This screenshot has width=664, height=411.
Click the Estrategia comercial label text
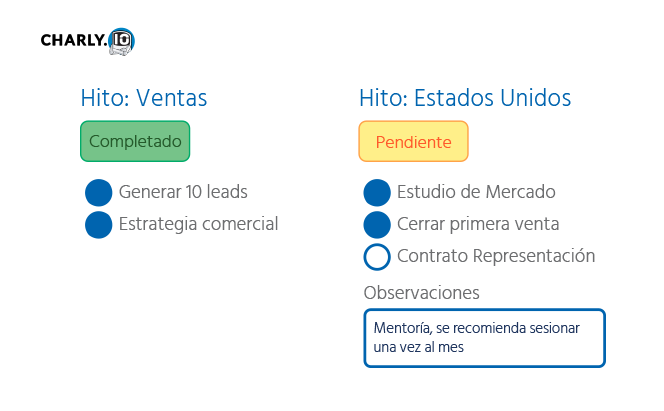[x=198, y=224]
